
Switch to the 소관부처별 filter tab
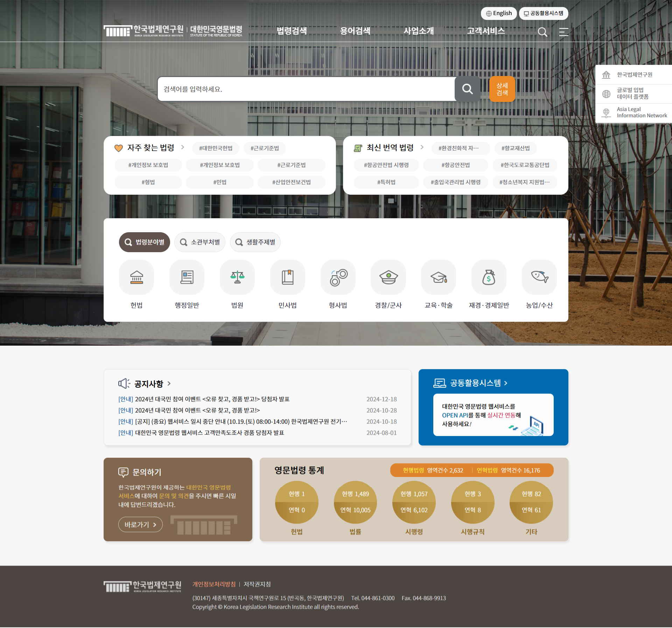(x=200, y=242)
